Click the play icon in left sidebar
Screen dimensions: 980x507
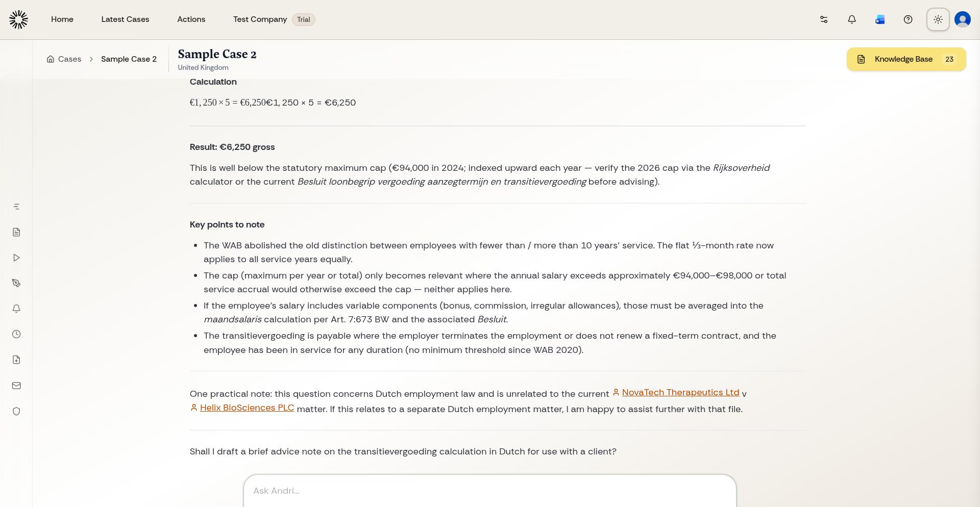click(16, 258)
